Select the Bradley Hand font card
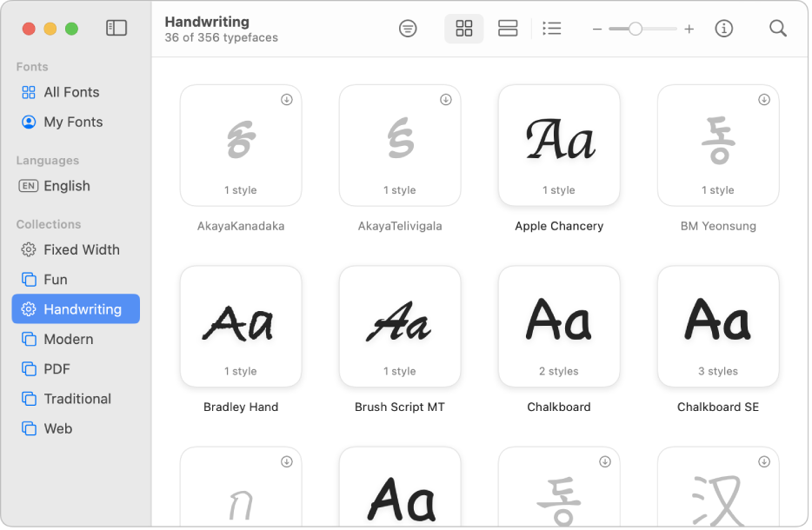The height and width of the screenshot is (530, 812). click(241, 327)
